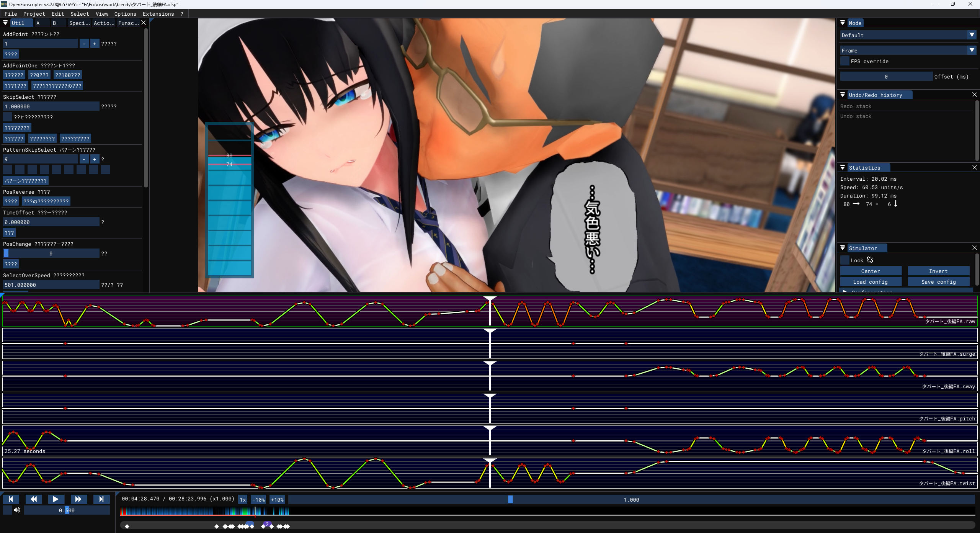Viewport: 980px width, 533px height.
Task: Step forward with the fast-forward button
Action: point(78,499)
